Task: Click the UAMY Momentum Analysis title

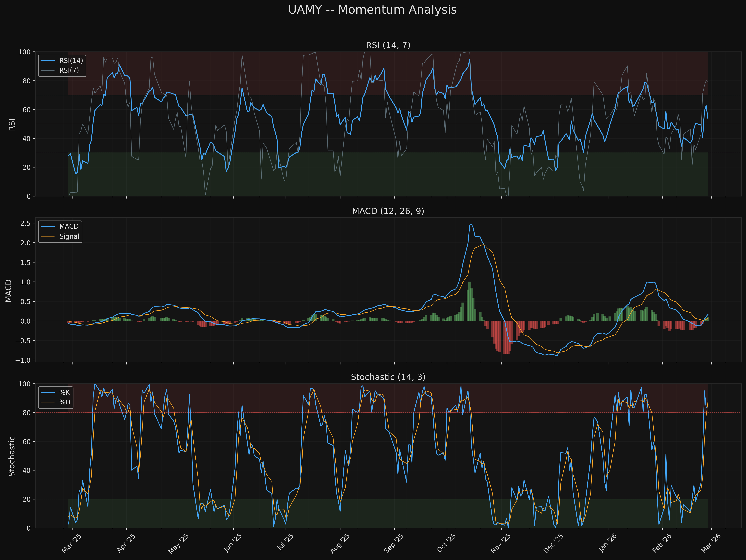Action: pos(372,10)
